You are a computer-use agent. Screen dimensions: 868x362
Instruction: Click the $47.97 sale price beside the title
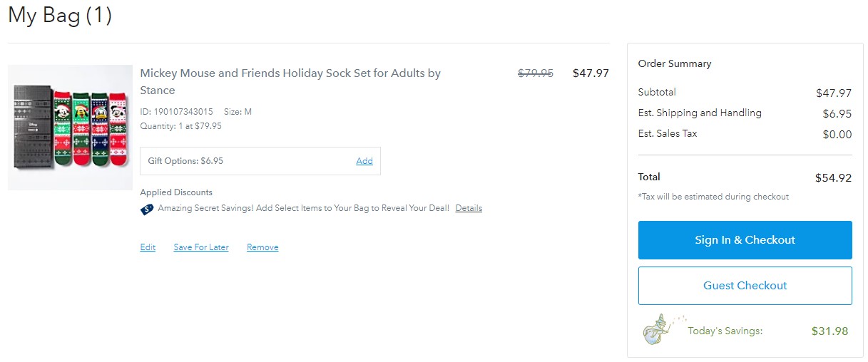click(x=591, y=73)
